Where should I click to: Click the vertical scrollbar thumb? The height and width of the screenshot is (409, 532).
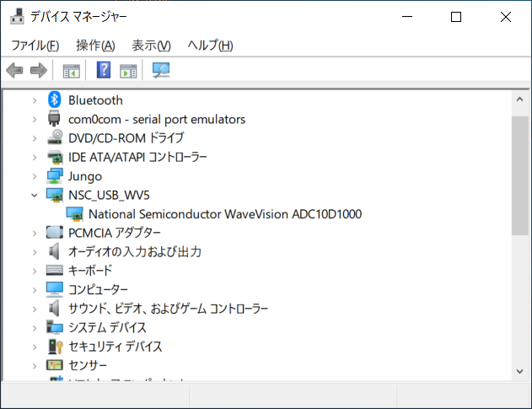click(520, 175)
